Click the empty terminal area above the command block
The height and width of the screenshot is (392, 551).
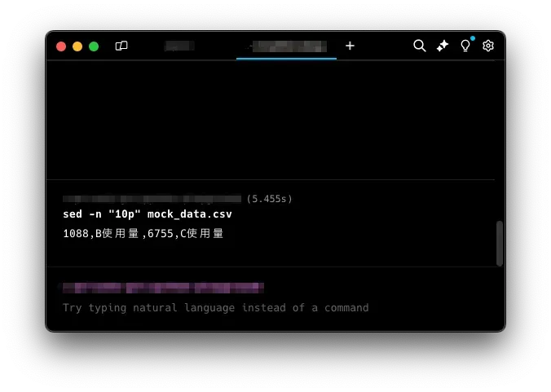click(x=271, y=120)
